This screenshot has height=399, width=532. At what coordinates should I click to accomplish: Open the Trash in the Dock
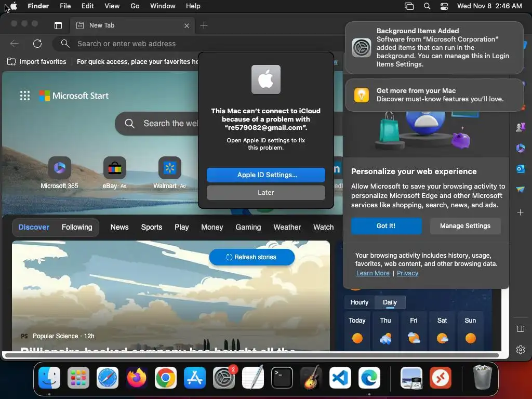(482, 378)
